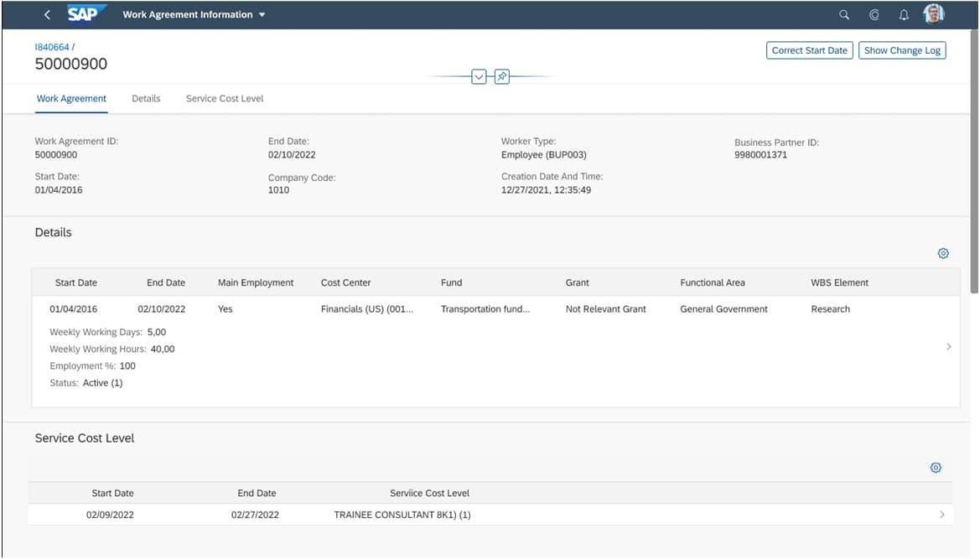Click creation timestamp 12/27/2021, 12:35:49
This screenshot has width=980, height=559.
[x=546, y=190]
